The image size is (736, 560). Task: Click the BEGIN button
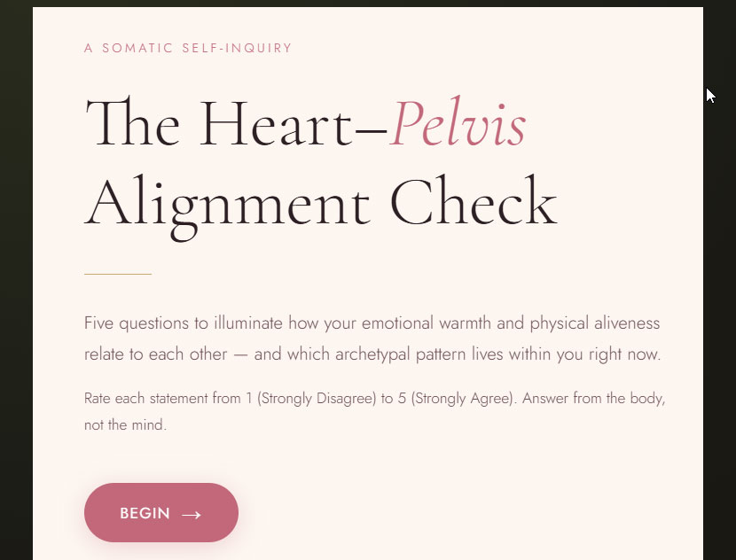pos(161,513)
